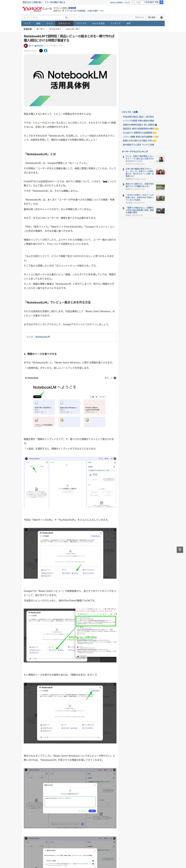The height and width of the screenshot is (868, 186).
Task: Open topic コストコ開業 車増え新市道整備へ
Action: pyautogui.click(x=138, y=137)
